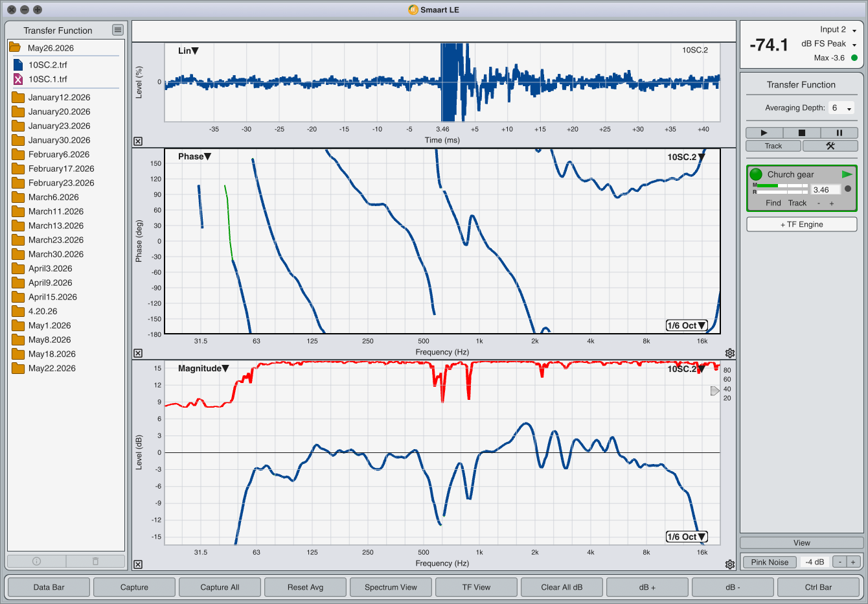This screenshot has height=604, width=868.
Task: Open the 10SC.2 trace dropdown in Magnitude plot
Action: (687, 369)
